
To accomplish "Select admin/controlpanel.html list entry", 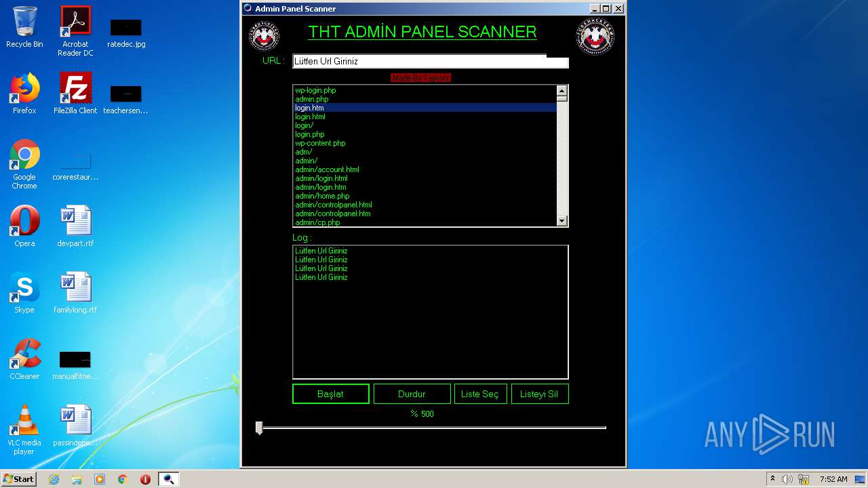I will click(x=425, y=205).
